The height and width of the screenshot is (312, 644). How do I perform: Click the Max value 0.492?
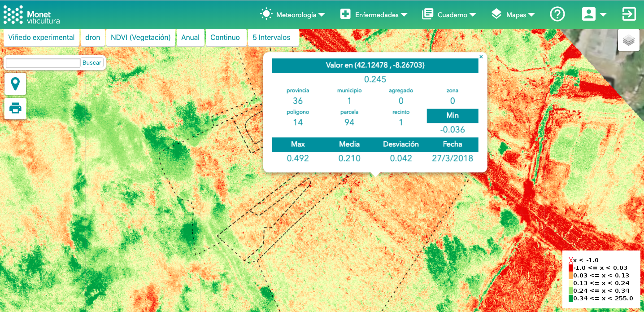(298, 158)
